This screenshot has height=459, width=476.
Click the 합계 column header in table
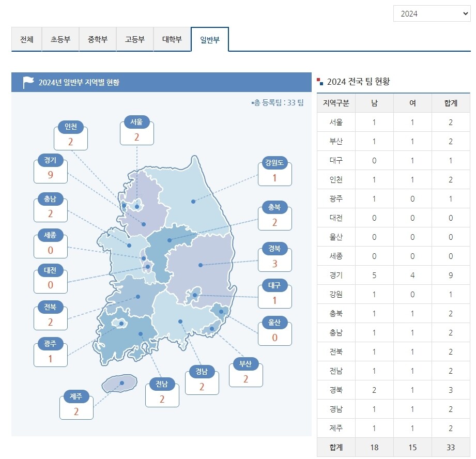coord(450,103)
